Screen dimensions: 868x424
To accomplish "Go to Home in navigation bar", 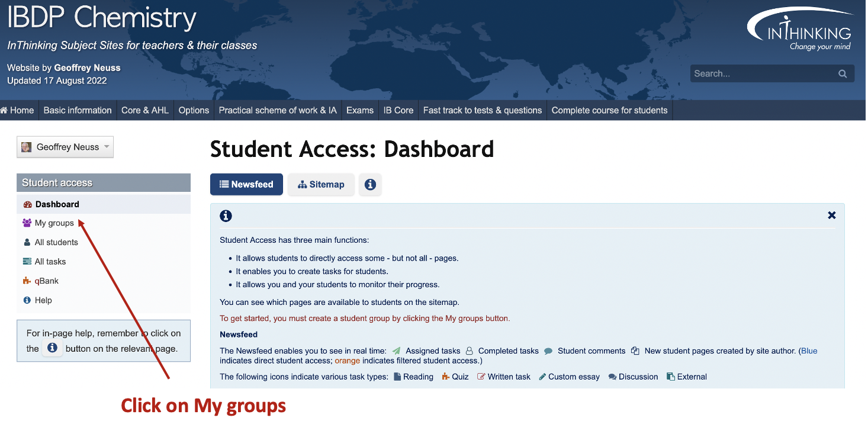I will [x=18, y=111].
